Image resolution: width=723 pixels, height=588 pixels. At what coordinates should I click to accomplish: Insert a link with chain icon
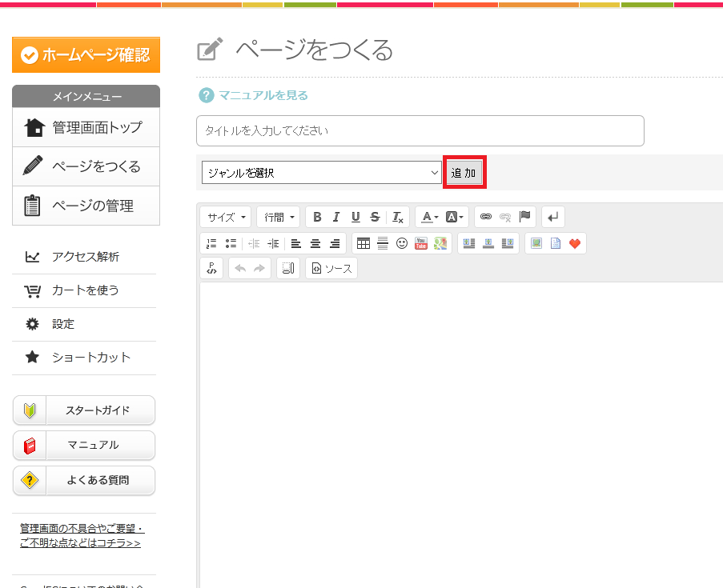[x=485, y=217]
